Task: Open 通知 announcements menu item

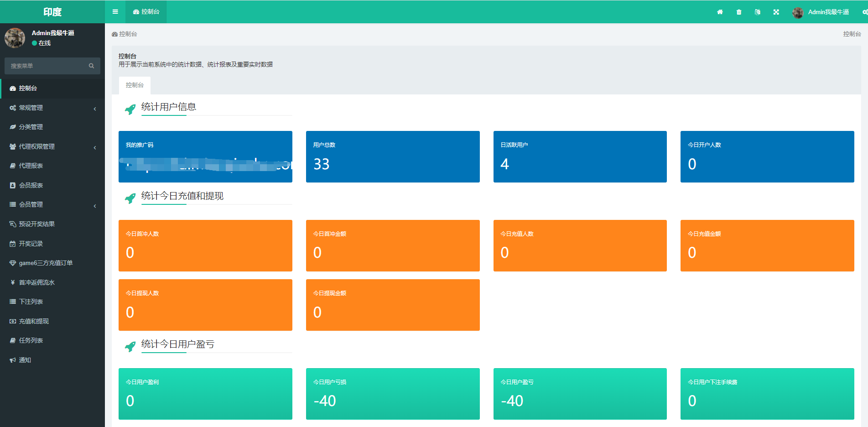Action: pyautogui.click(x=25, y=360)
